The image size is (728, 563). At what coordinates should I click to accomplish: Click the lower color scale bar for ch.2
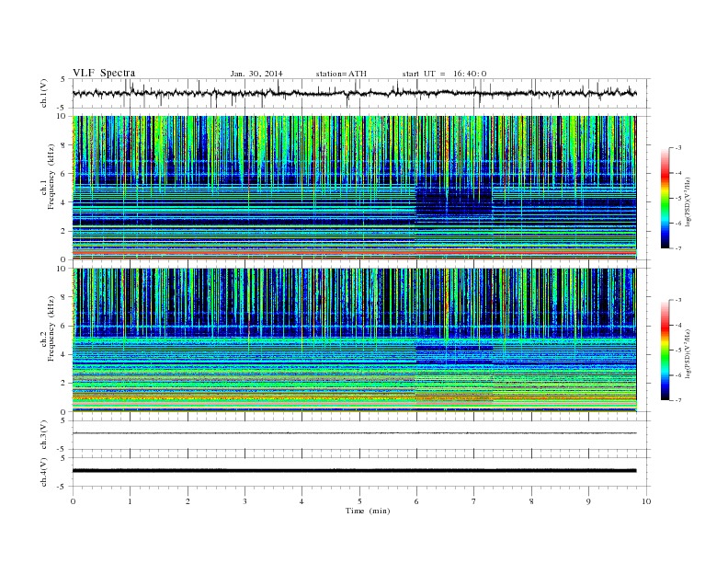coord(665,350)
